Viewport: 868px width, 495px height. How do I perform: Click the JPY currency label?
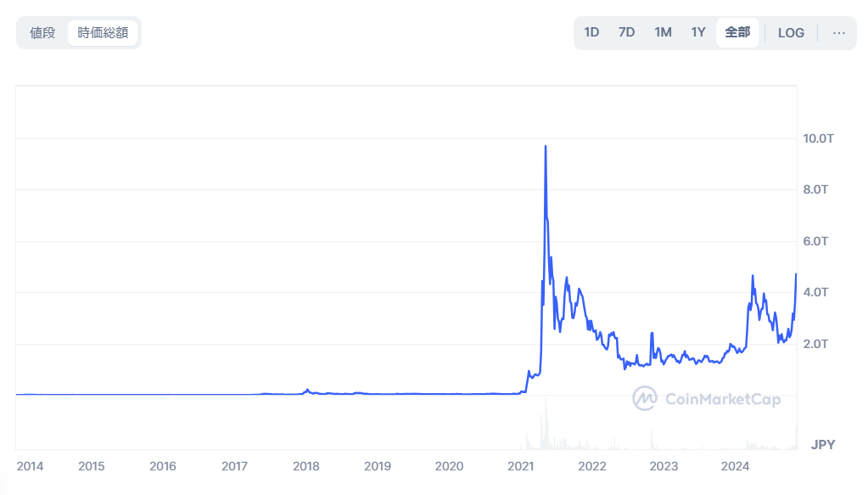pos(823,444)
